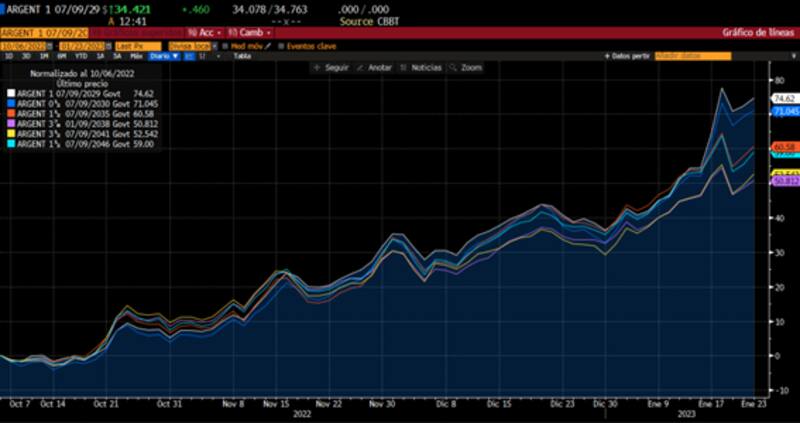Viewport: 800px width, 423px height.
Task: Open the Noticias news overlay
Action: pos(403,68)
